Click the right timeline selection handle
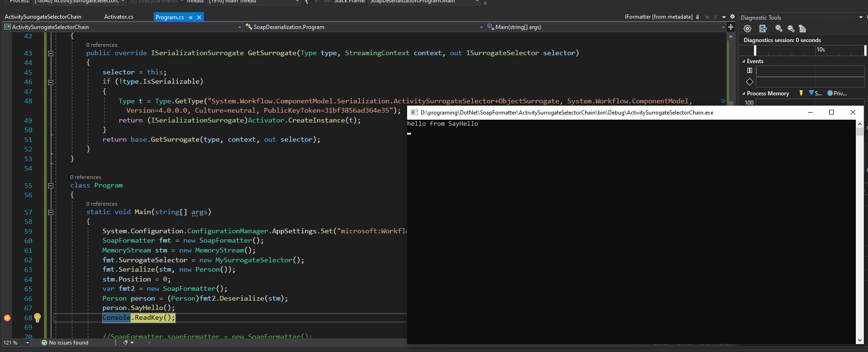Screen dimensions: 868x352 (866, 50)
